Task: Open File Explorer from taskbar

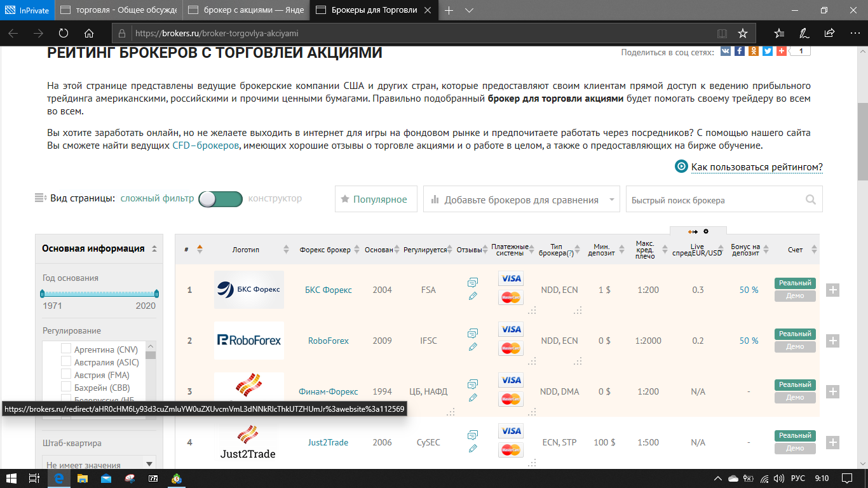Action: click(x=82, y=478)
